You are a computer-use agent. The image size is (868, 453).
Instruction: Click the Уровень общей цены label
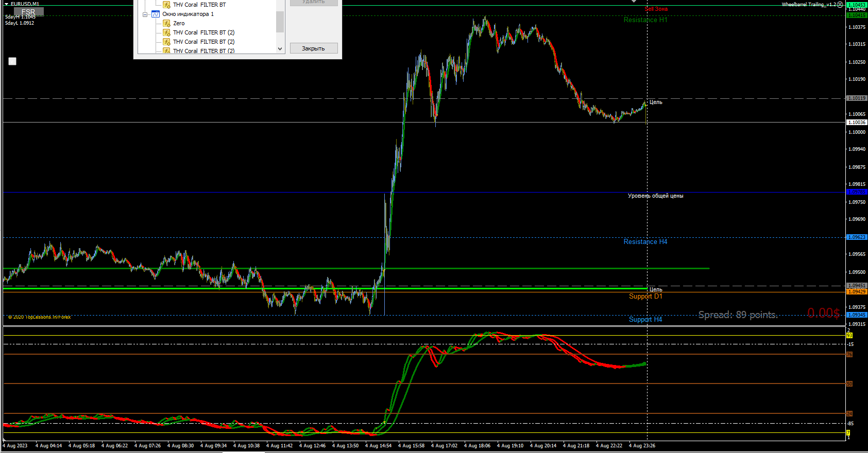655,196
